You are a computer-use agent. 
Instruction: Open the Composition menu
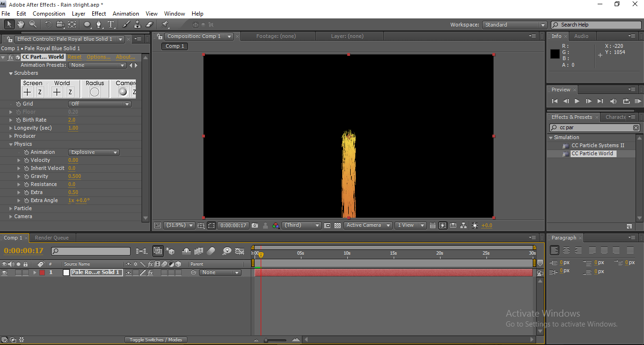49,14
